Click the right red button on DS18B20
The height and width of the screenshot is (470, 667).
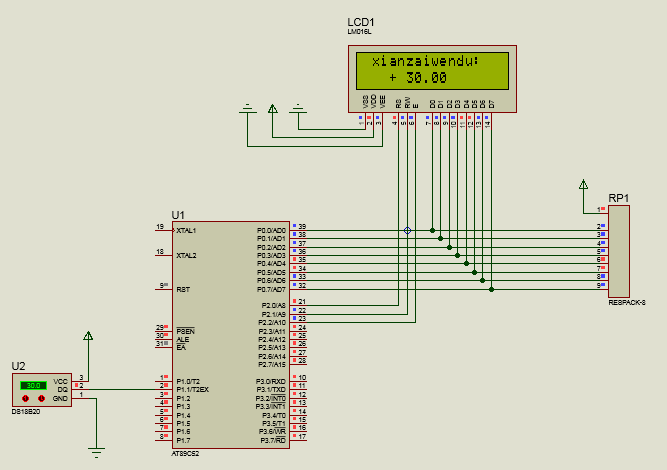pyautogui.click(x=40, y=398)
